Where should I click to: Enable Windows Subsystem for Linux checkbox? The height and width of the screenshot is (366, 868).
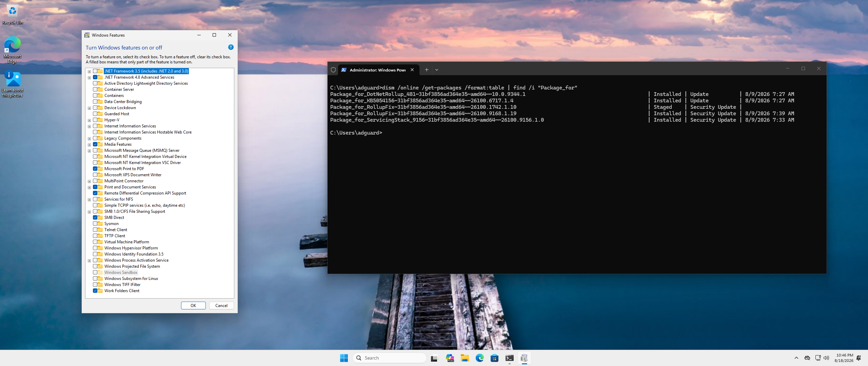(x=95, y=279)
